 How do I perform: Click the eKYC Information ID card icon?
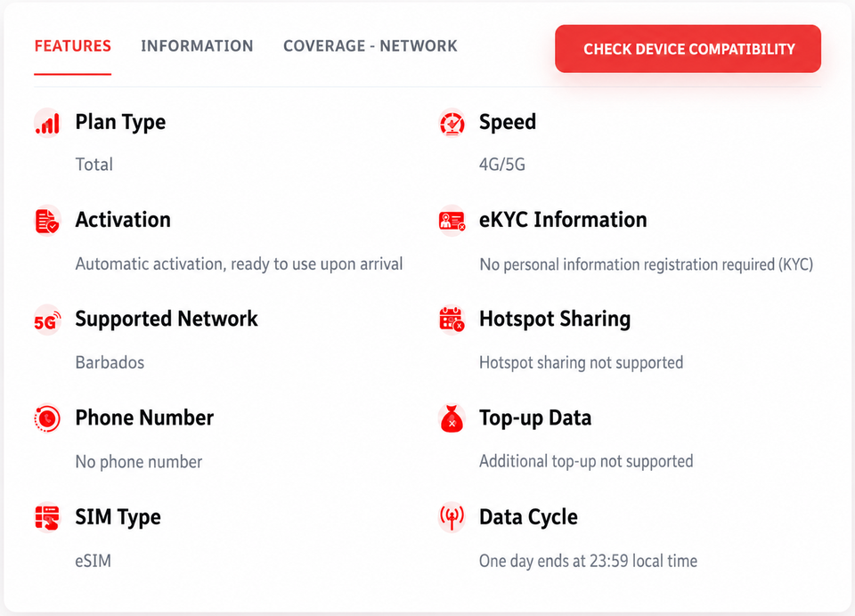tap(452, 221)
